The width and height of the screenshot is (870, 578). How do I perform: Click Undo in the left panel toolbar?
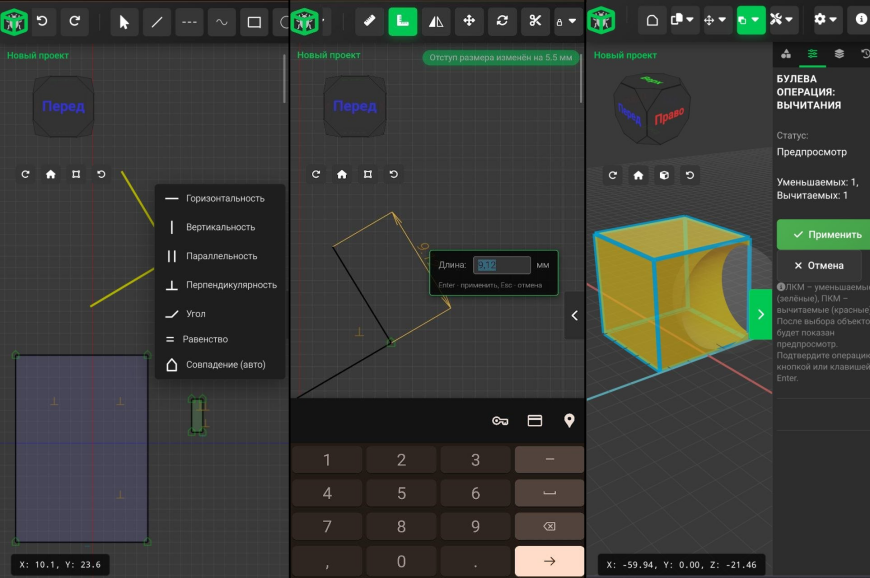tap(42, 22)
